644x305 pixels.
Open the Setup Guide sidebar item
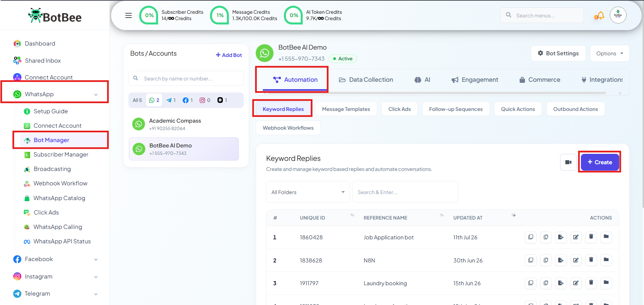[x=50, y=111]
